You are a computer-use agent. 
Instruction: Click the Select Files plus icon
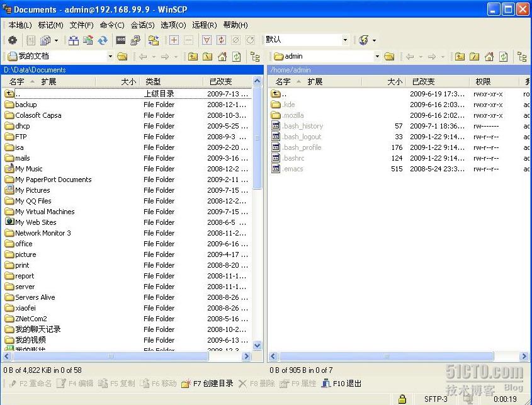(x=174, y=40)
